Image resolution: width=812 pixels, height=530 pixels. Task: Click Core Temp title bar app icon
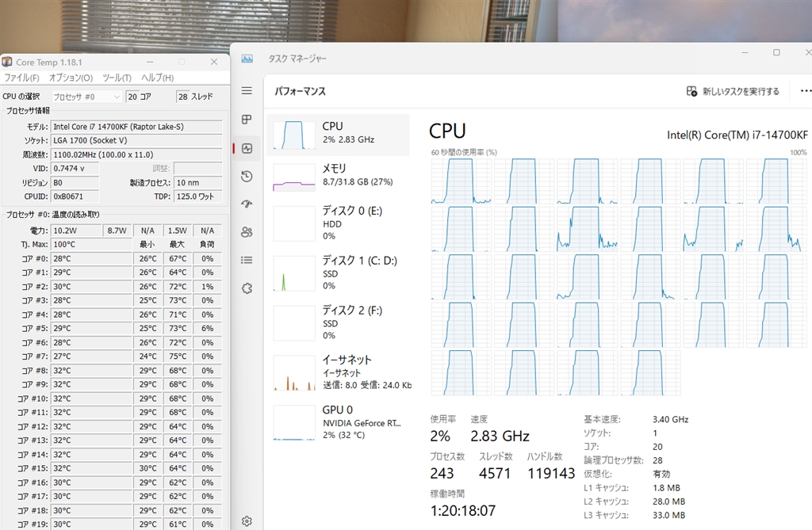[x=7, y=62]
